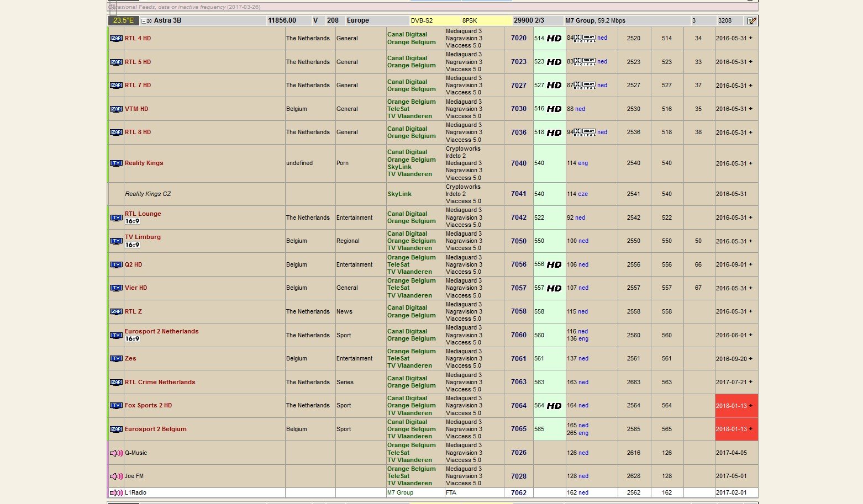Click the radio speaker icon for L1Radio
The height and width of the screenshot is (504, 863).
(116, 493)
